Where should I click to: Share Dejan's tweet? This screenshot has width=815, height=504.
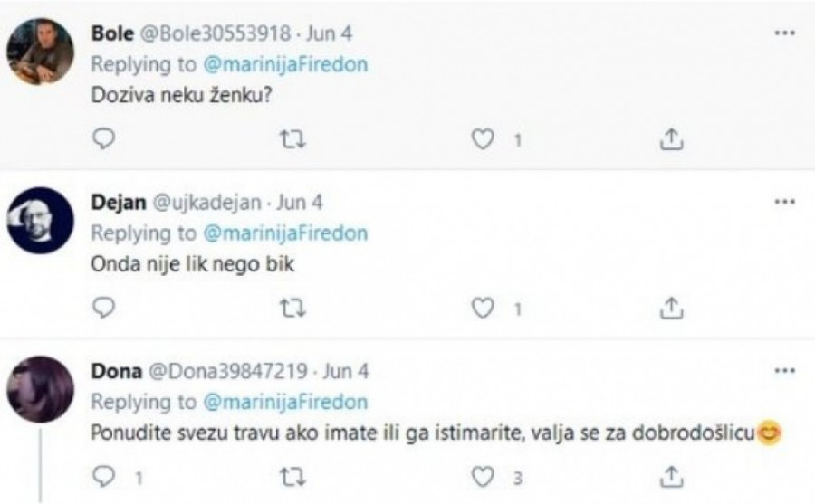click(x=672, y=308)
